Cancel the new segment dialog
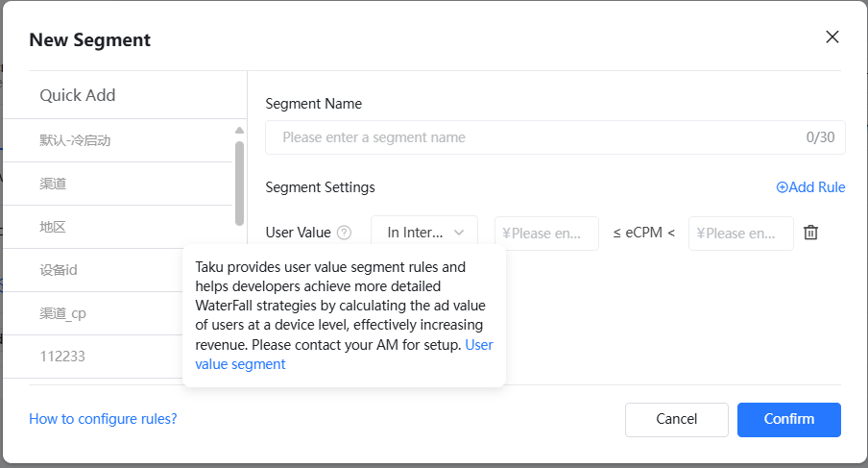Screen dimensions: 868x468 pyautogui.click(x=677, y=419)
